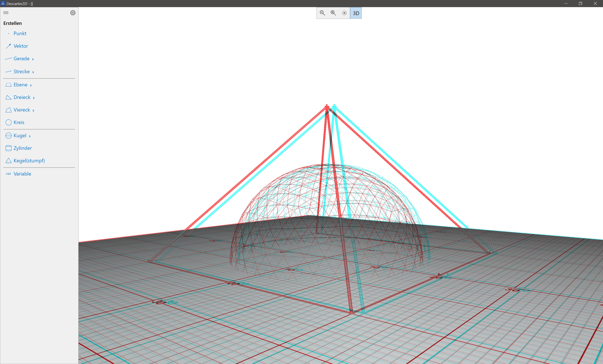The width and height of the screenshot is (603, 364).
Task: Expand the Strecke submenu chevron
Action: click(x=33, y=72)
